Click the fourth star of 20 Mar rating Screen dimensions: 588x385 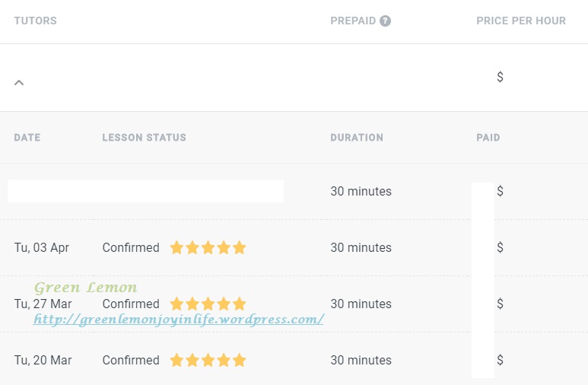224,360
